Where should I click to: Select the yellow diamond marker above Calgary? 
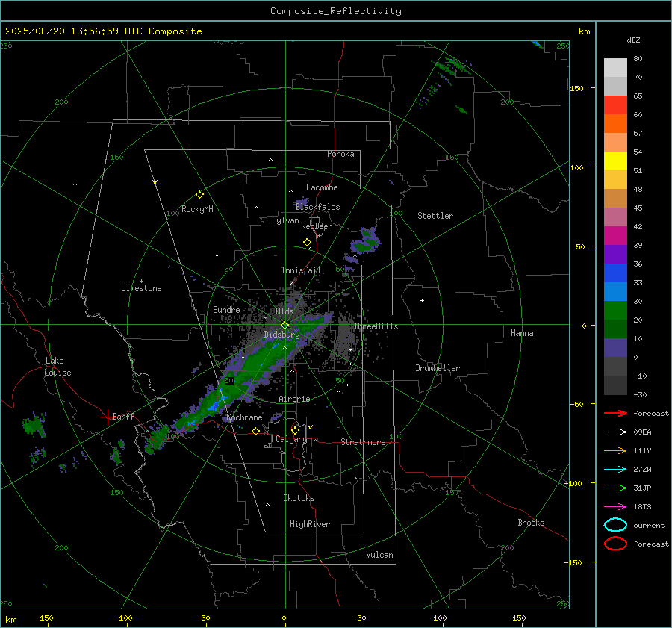295,430
